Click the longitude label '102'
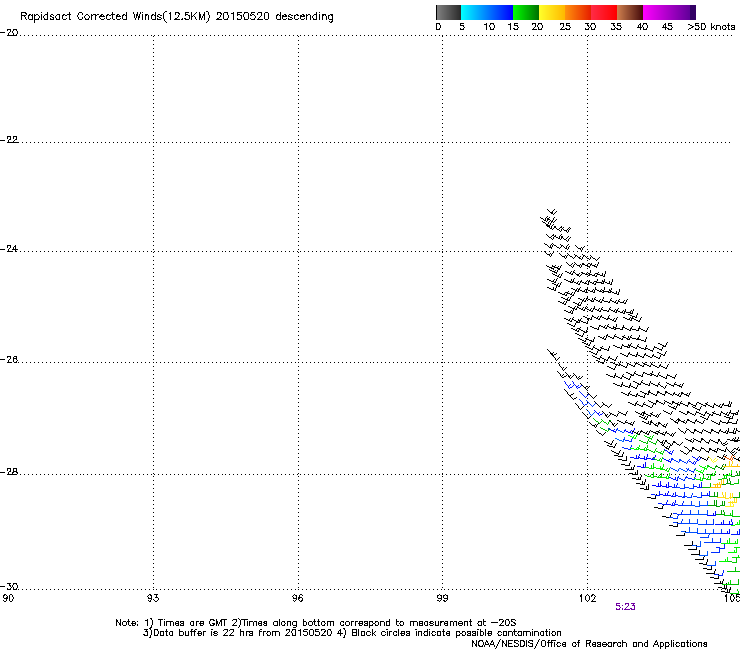 pyautogui.click(x=588, y=599)
